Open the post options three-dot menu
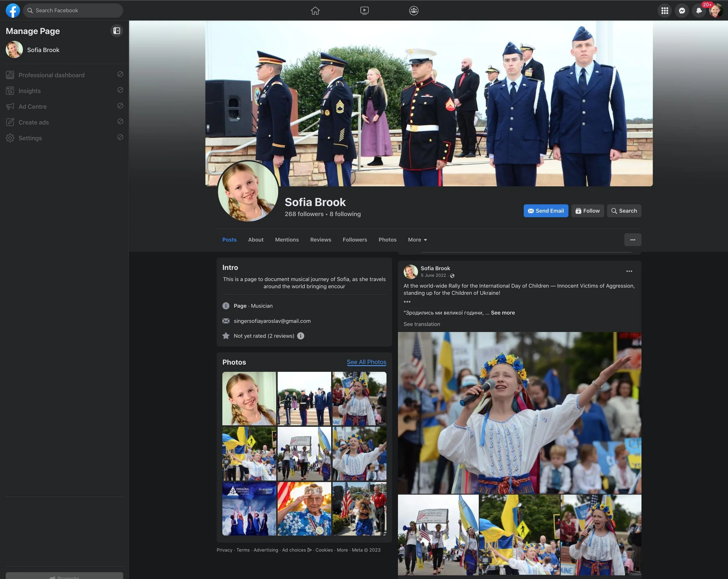 (x=629, y=271)
